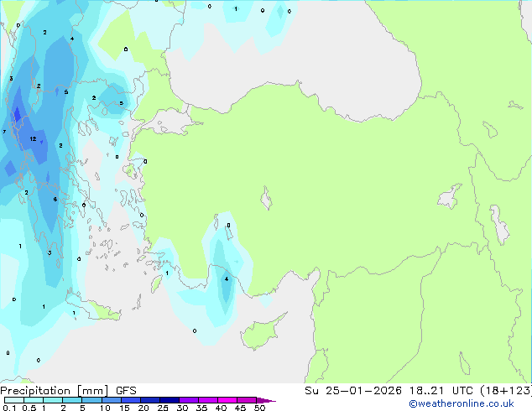
Task: Select the 0.5–1 mm legend color swatch
Action: click(x=34, y=400)
